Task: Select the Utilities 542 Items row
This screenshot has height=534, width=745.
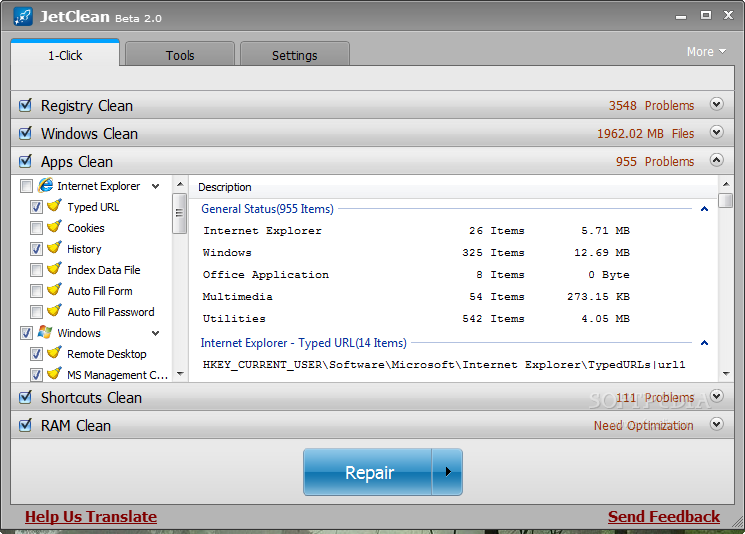Action: [x=416, y=318]
